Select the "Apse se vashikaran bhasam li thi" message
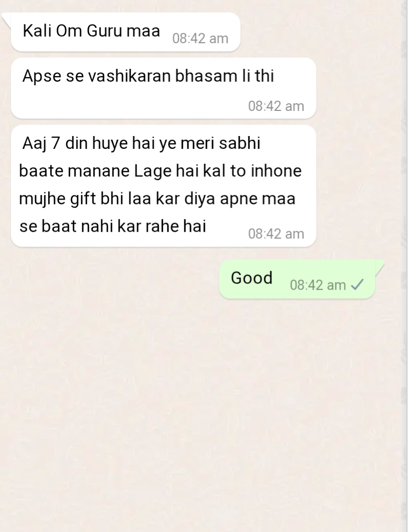The height and width of the screenshot is (532, 409). click(x=164, y=88)
